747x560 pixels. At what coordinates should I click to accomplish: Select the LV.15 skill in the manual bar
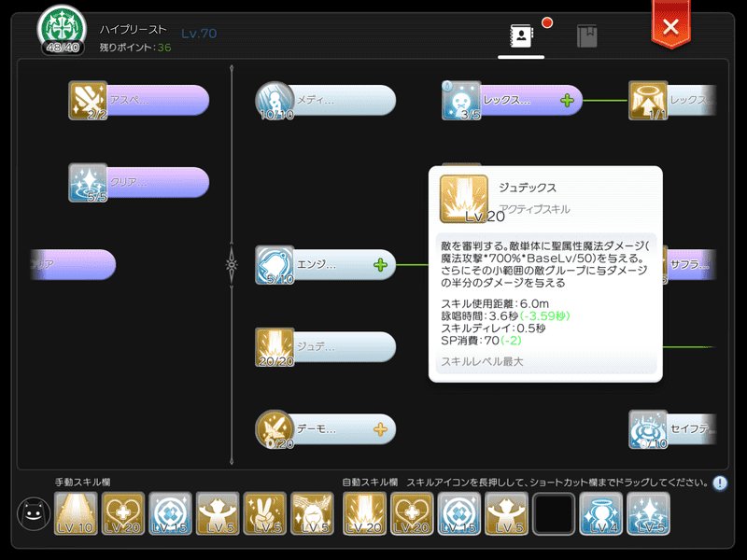pos(170,513)
